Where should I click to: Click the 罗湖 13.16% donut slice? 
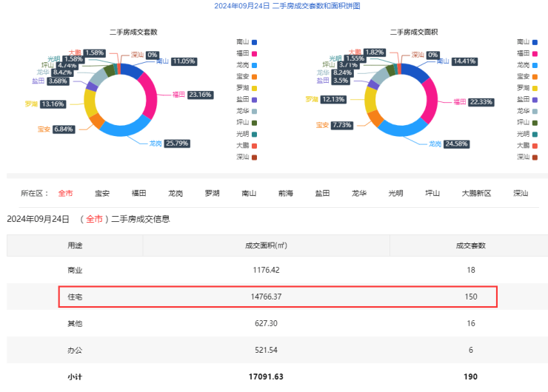(x=90, y=104)
